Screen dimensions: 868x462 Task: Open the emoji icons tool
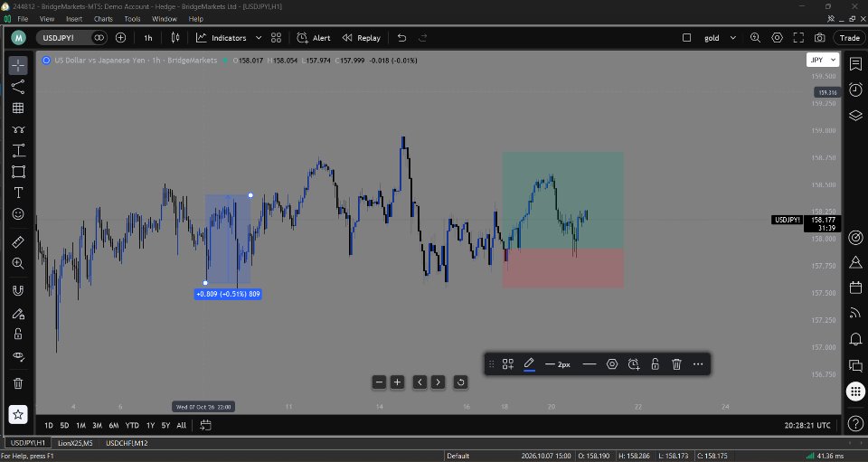pos(18,214)
